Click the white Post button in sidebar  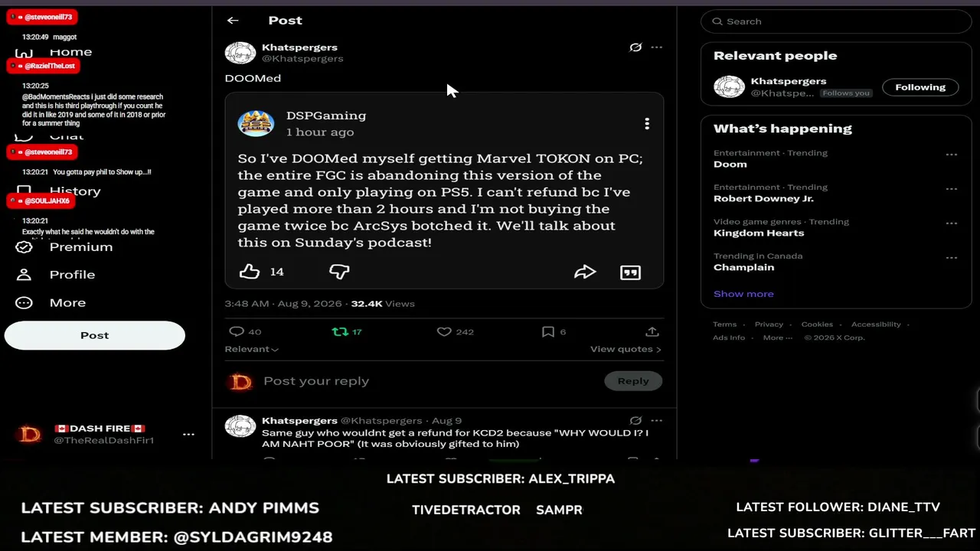click(x=95, y=335)
